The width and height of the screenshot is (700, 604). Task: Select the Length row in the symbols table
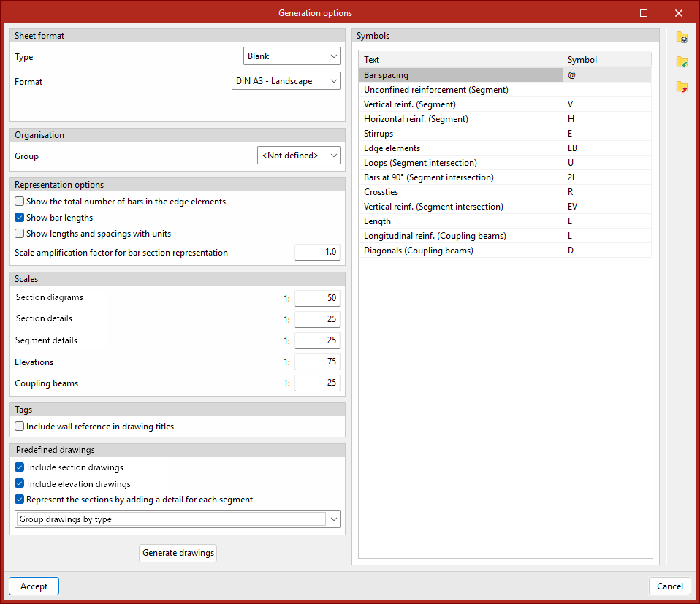pyautogui.click(x=506, y=221)
